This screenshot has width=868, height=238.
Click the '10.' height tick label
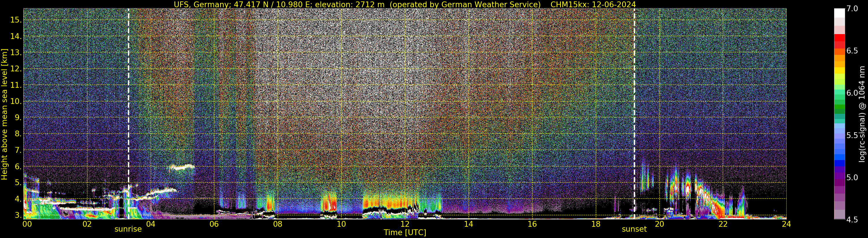[x=16, y=101]
